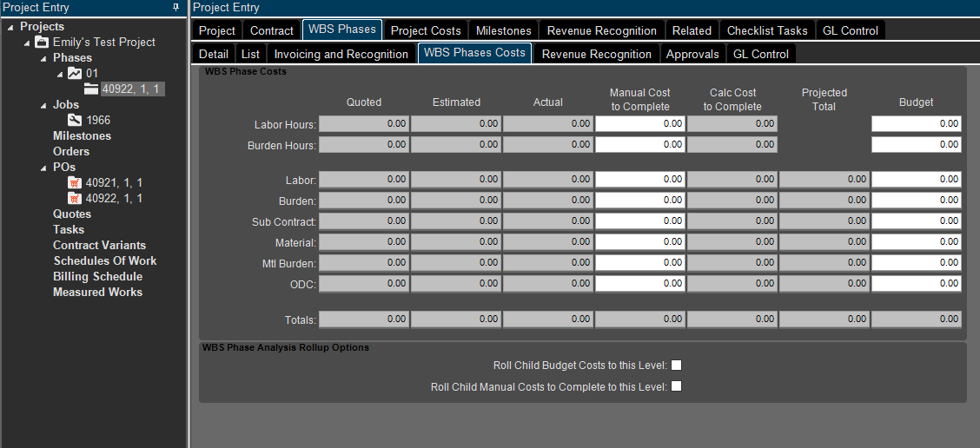Select Billing Schedule in the tree
The width and height of the screenshot is (980, 448).
click(97, 276)
